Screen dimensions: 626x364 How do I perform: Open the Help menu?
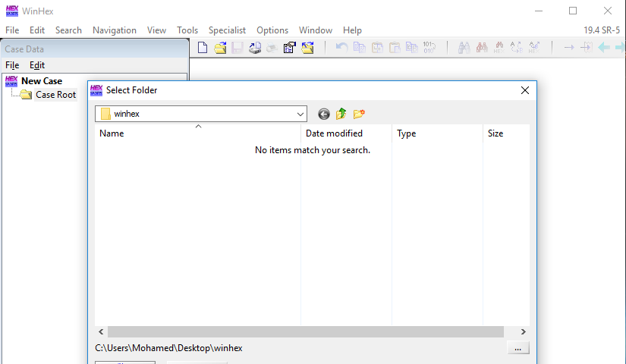[352, 30]
